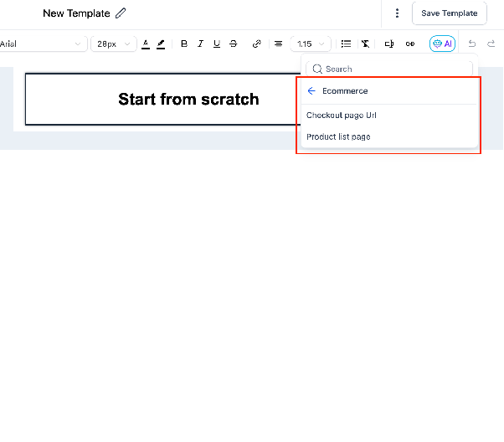Go back from Ecommerce using the arrow

311,91
